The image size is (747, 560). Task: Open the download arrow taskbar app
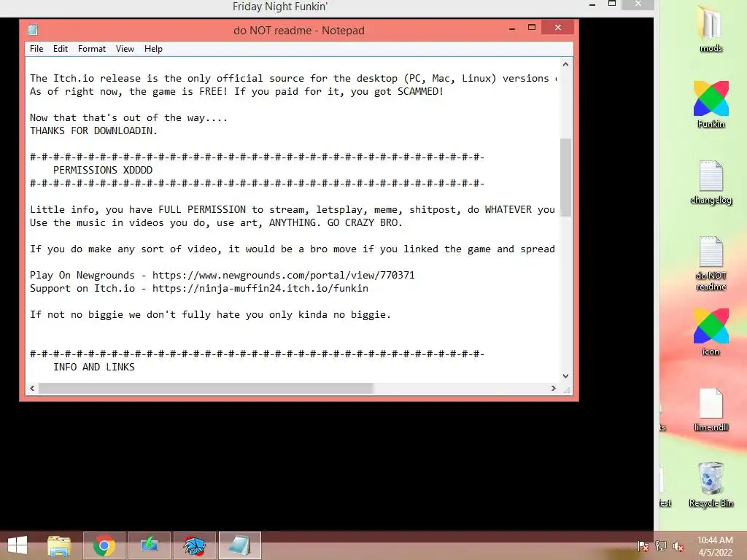[150, 545]
